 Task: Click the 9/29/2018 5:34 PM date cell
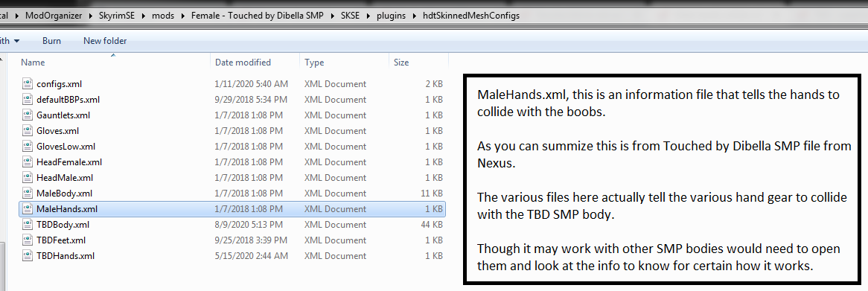(x=251, y=100)
